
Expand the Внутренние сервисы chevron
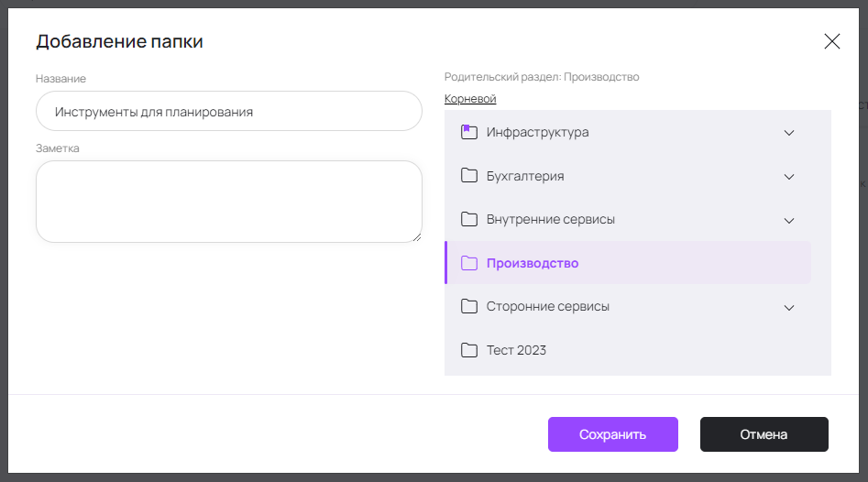pyautogui.click(x=789, y=220)
